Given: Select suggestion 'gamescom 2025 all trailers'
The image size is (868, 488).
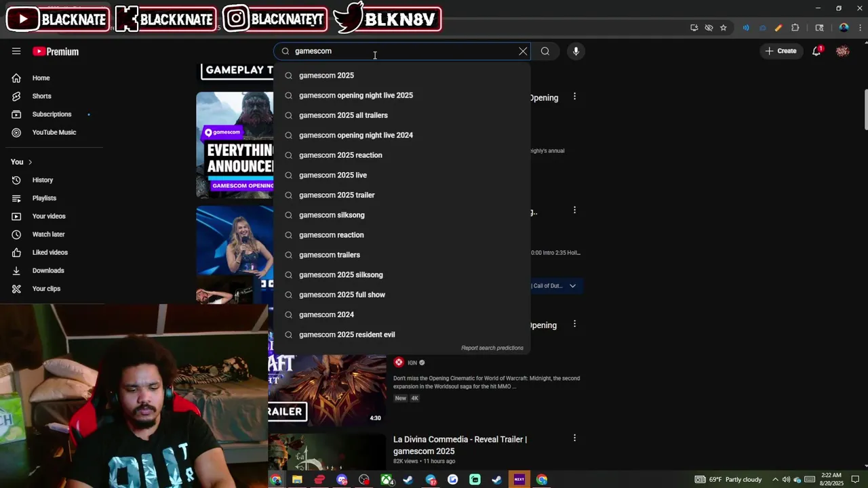Looking at the screenshot, I should click(x=401, y=115).
